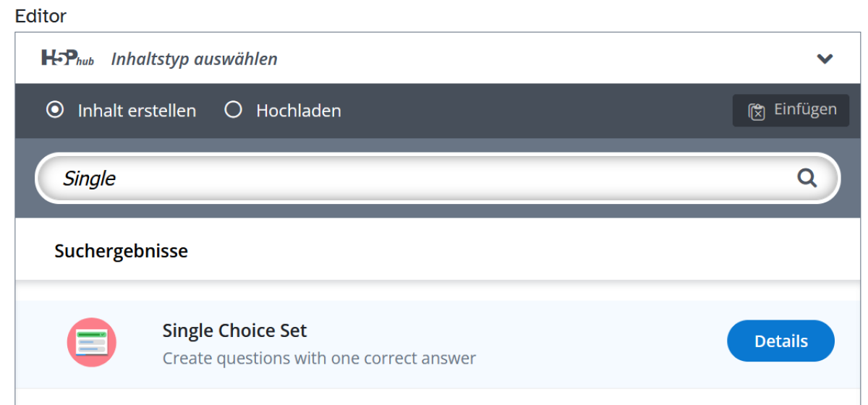The height and width of the screenshot is (405, 868).
Task: Click the "hub" text in the logo
Action: coord(86,62)
